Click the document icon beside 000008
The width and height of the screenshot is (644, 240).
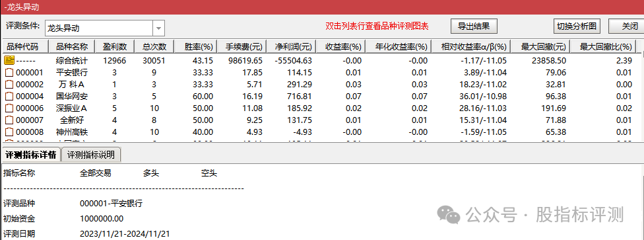(9, 132)
